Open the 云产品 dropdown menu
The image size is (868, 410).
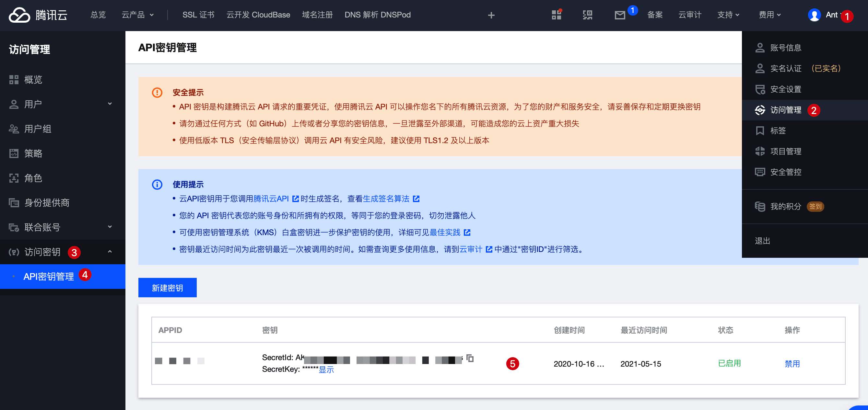(137, 15)
